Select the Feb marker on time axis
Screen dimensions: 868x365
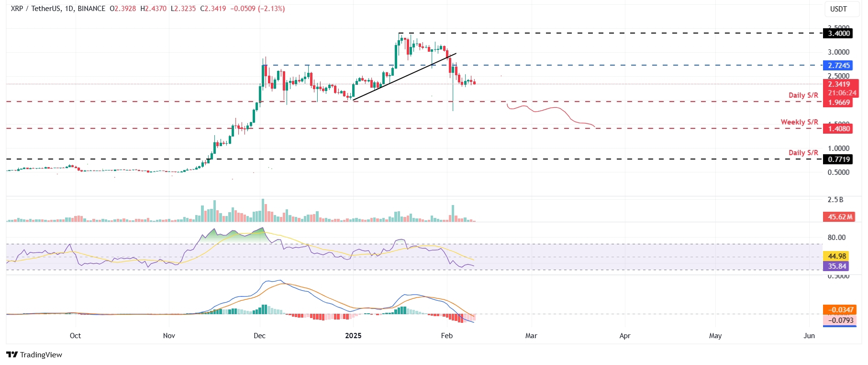tap(446, 336)
